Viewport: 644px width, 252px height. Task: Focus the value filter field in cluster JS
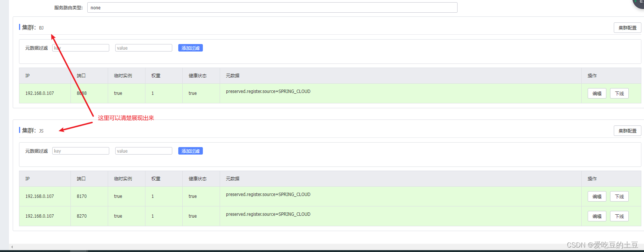coord(144,151)
